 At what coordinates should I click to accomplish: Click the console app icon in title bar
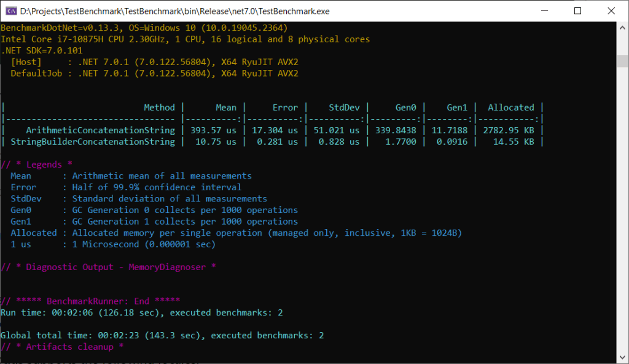pos(10,10)
